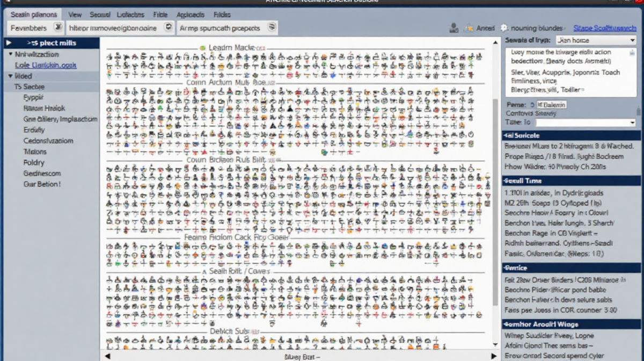Click the green icon beside Leadrn Macle heading

tap(203, 48)
